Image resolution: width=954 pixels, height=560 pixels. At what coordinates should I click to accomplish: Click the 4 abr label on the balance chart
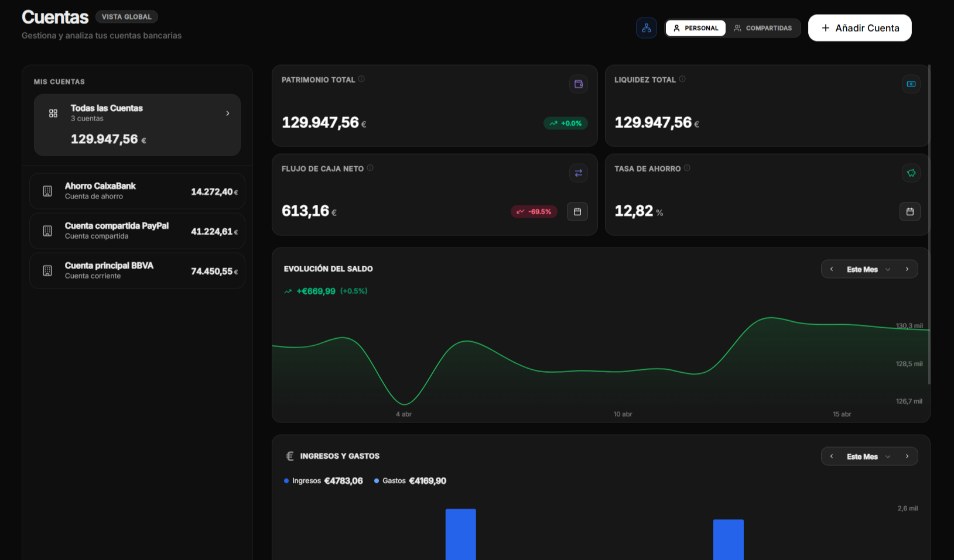404,414
